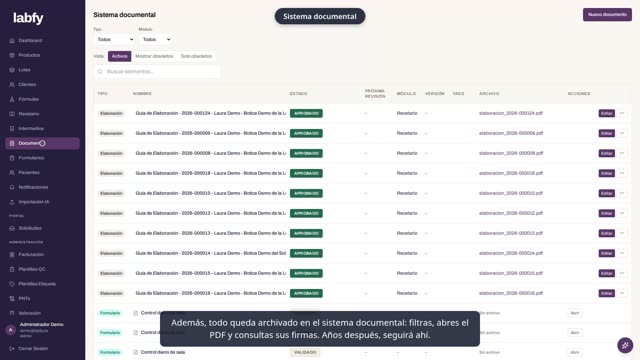Screen dimensions: 640x360
Task: Click the labfy logo
Action: coord(28,18)
